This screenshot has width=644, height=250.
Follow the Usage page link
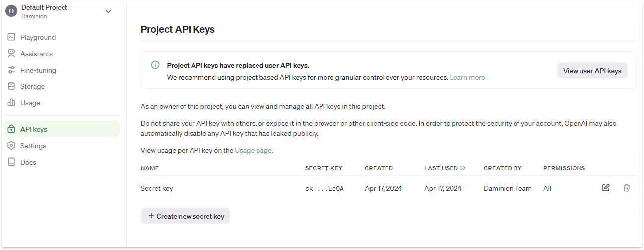[x=253, y=150]
